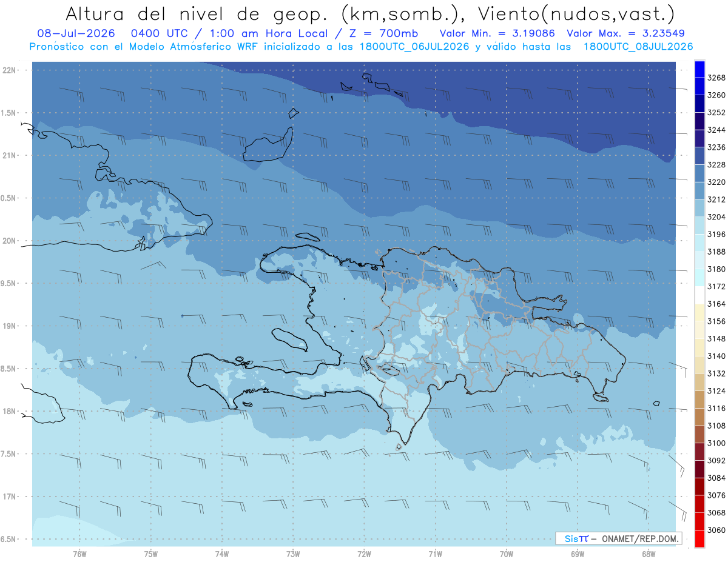Click the 'ONAMET/REP.DOM.' credit label
Image resolution: width=728 pixels, height=562 pixels.
(x=641, y=538)
